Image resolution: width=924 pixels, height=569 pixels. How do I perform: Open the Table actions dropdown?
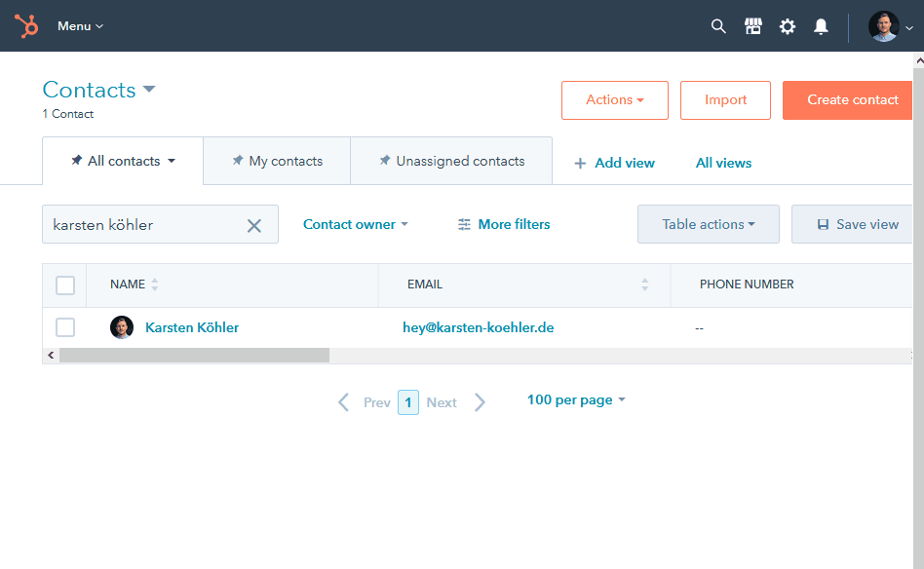click(708, 224)
